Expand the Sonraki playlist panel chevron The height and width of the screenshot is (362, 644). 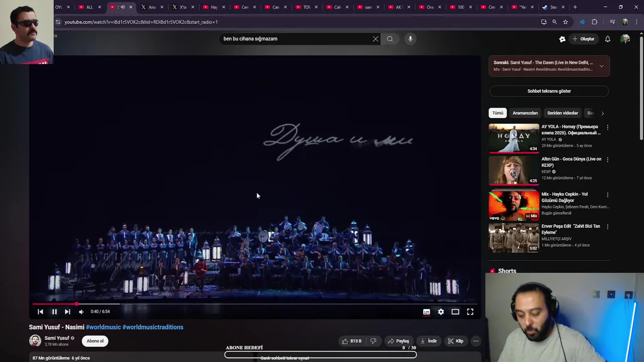pos(601,66)
